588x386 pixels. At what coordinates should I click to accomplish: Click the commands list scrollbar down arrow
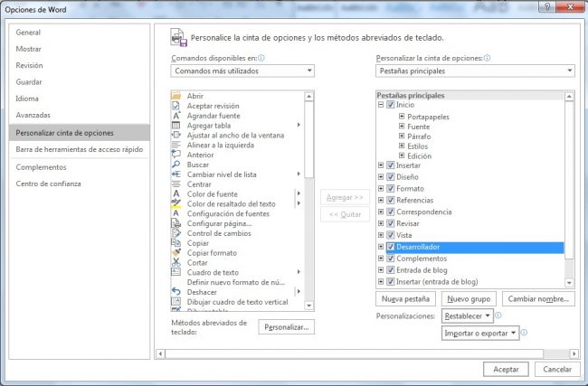(309, 306)
